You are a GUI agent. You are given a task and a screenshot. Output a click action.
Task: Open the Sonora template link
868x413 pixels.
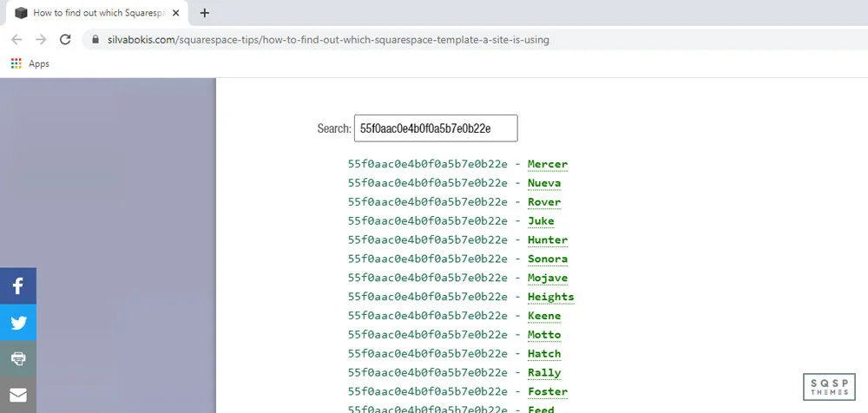pos(548,259)
